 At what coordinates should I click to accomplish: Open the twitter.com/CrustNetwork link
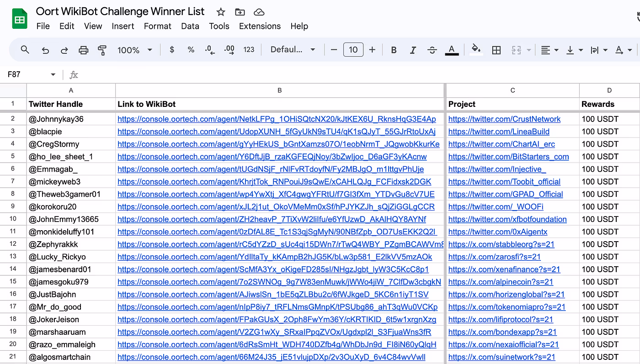coord(504,119)
